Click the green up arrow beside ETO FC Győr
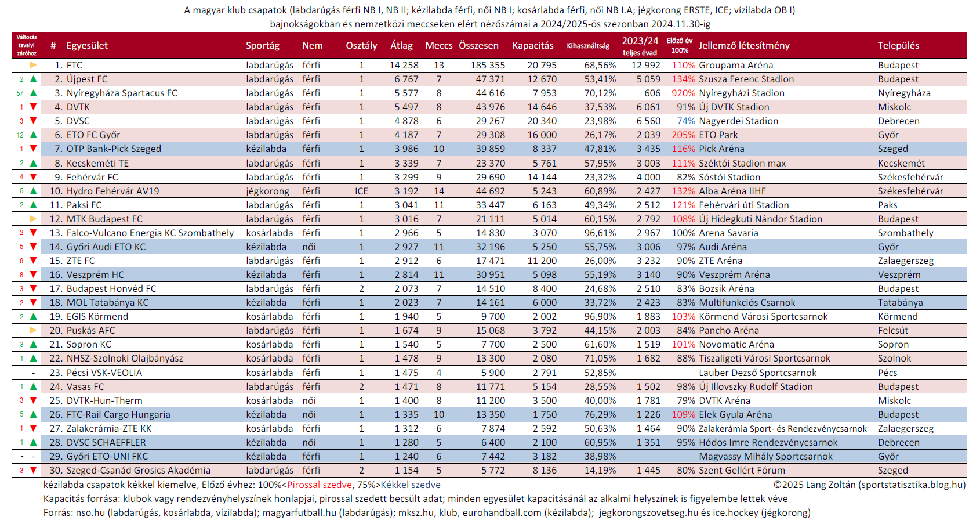Image resolution: width=980 pixels, height=524 pixels. (x=33, y=135)
